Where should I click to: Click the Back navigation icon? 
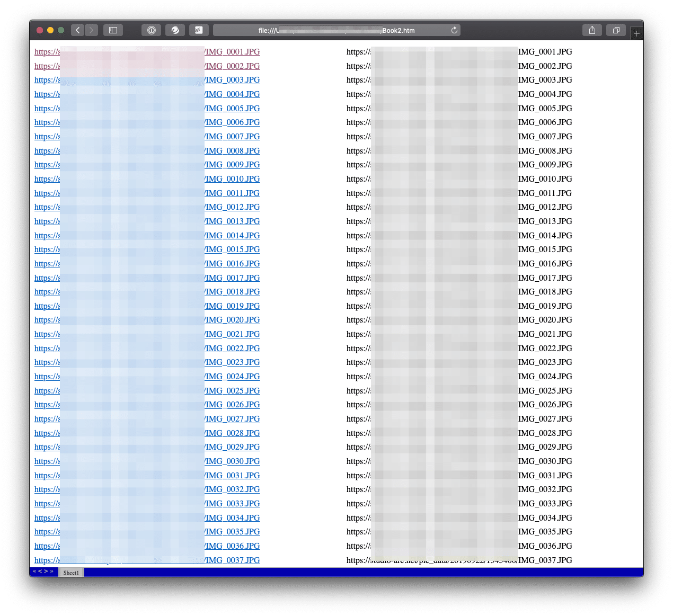tap(77, 30)
